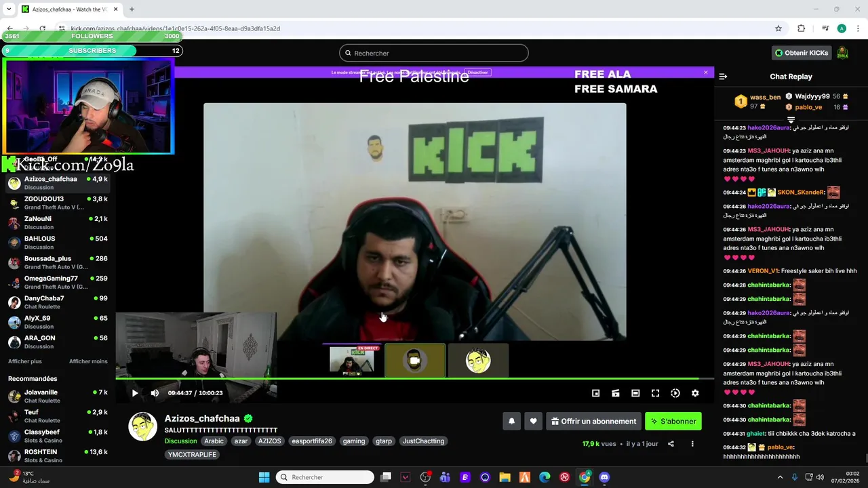
Task: Click Azizos_chafchaa channel name title
Action: (x=202, y=418)
